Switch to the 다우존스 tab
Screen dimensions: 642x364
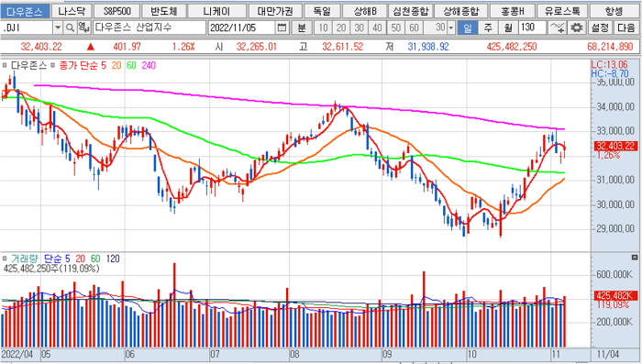click(x=25, y=11)
